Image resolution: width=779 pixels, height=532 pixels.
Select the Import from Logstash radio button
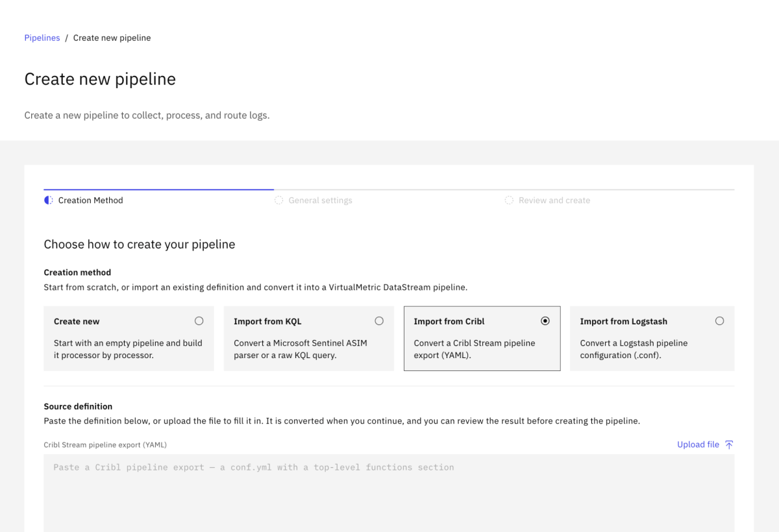click(x=719, y=320)
